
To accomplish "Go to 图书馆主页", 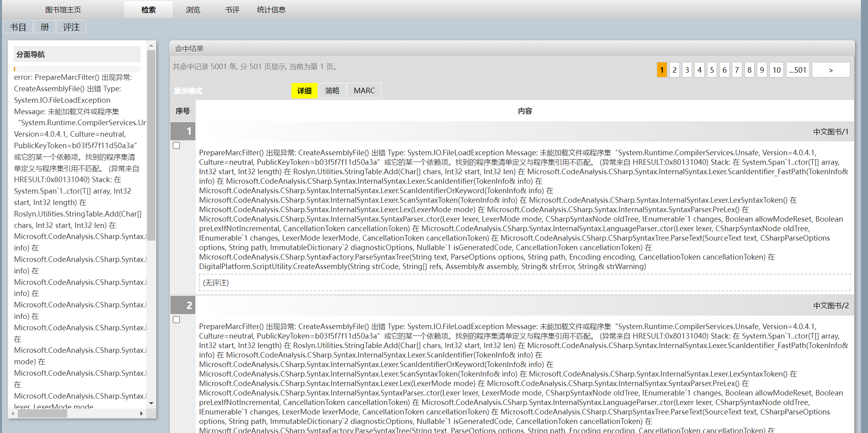I will point(63,9).
